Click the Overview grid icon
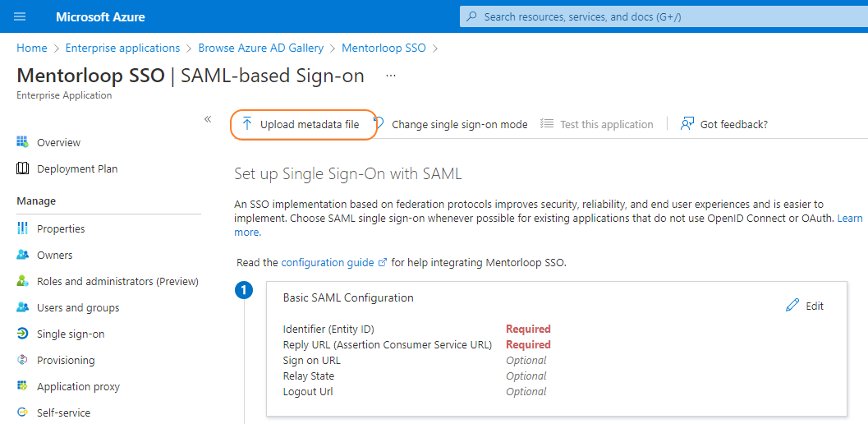868x424 pixels. (22, 142)
